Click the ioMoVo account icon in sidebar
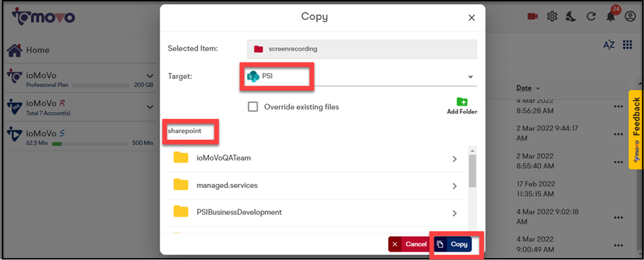Image resolution: width=644 pixels, height=260 pixels. click(16, 77)
